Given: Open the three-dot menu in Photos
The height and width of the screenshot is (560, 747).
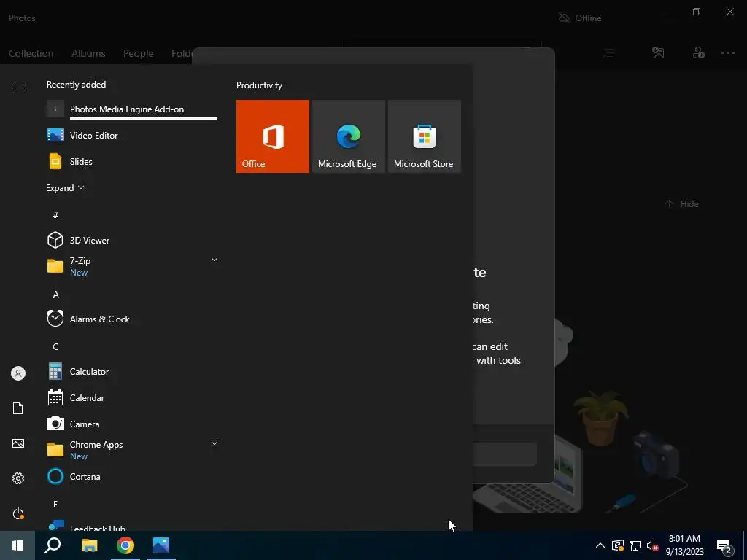Looking at the screenshot, I should tap(728, 52).
